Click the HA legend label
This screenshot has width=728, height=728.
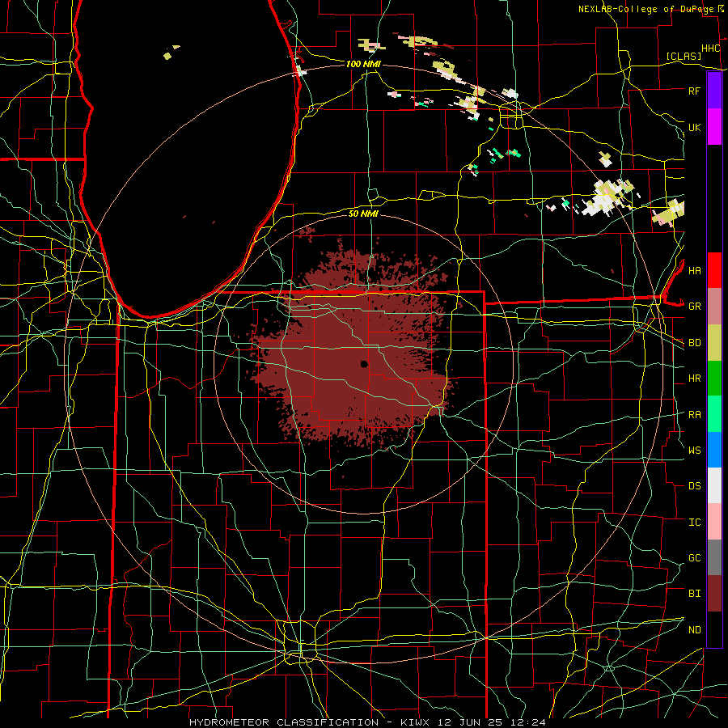pyautogui.click(x=694, y=270)
